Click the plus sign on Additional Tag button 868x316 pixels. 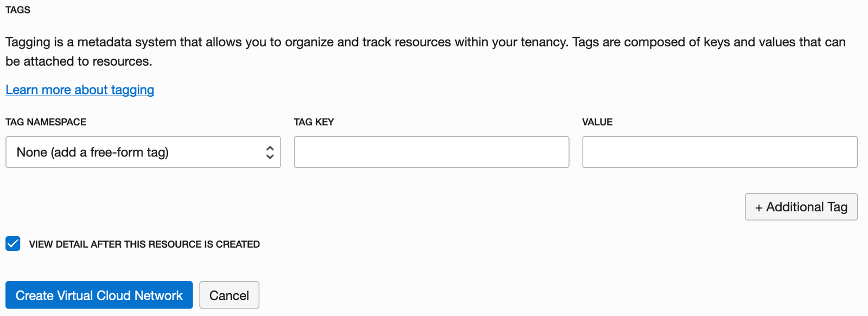pyautogui.click(x=759, y=207)
